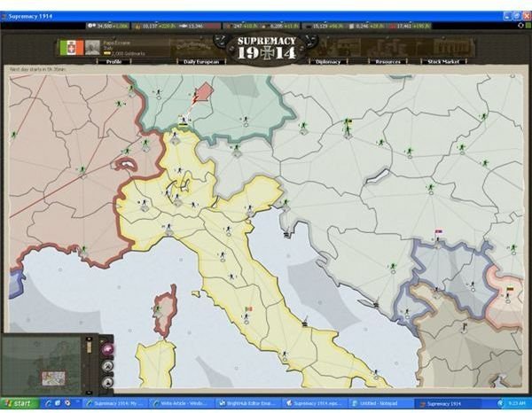Click the ship icon on Italy's eastern coast
Screen dimensions: 532x413
(x=305, y=321)
